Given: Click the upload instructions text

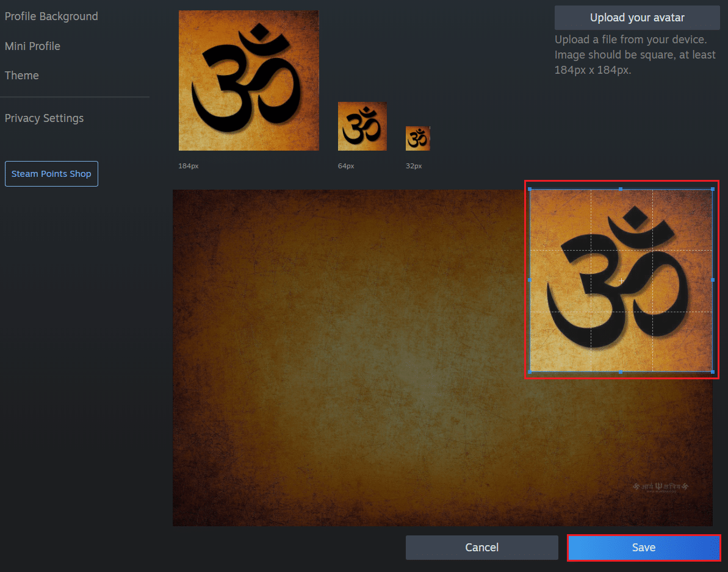Looking at the screenshot, I should point(635,55).
